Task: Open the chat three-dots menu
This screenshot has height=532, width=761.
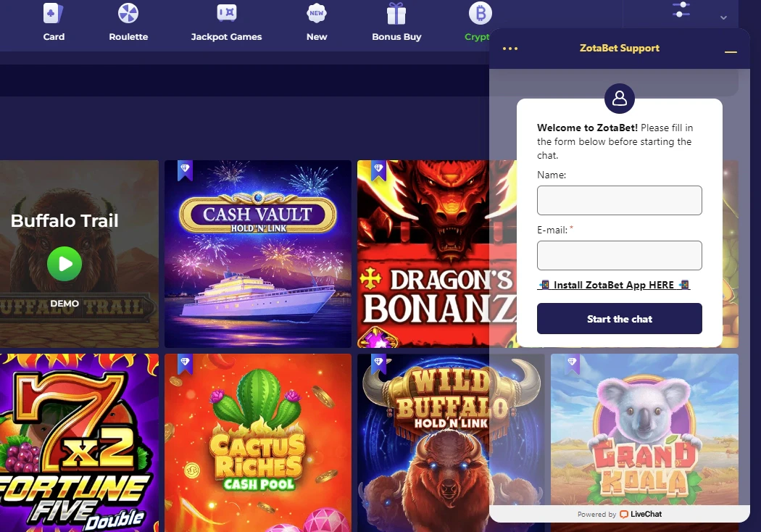Action: 510,49
